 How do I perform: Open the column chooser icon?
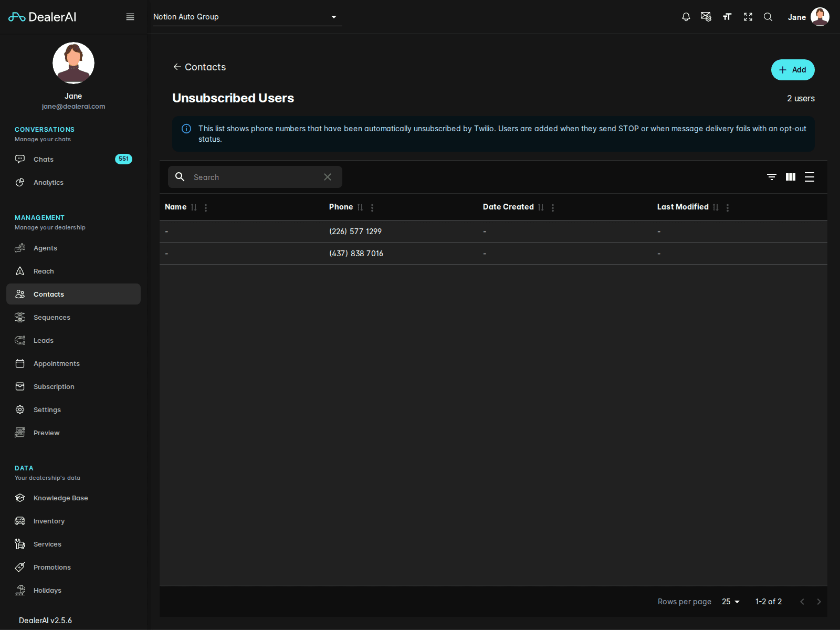click(x=790, y=177)
